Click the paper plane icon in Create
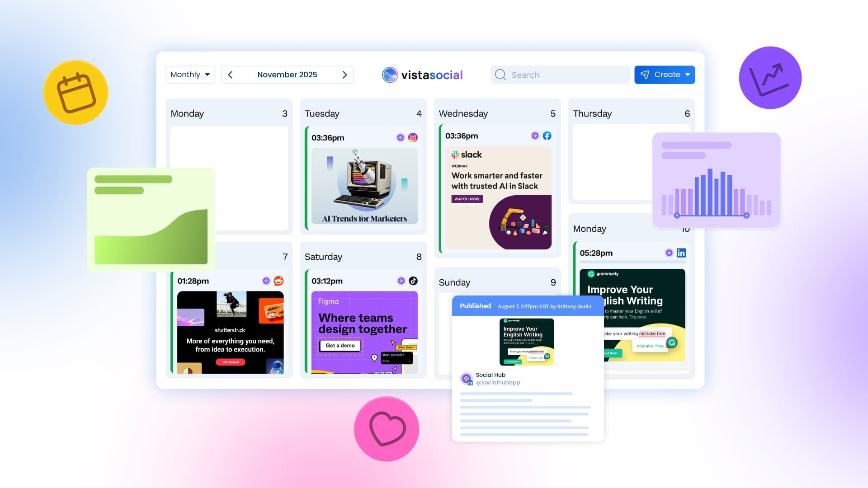 pyautogui.click(x=645, y=75)
